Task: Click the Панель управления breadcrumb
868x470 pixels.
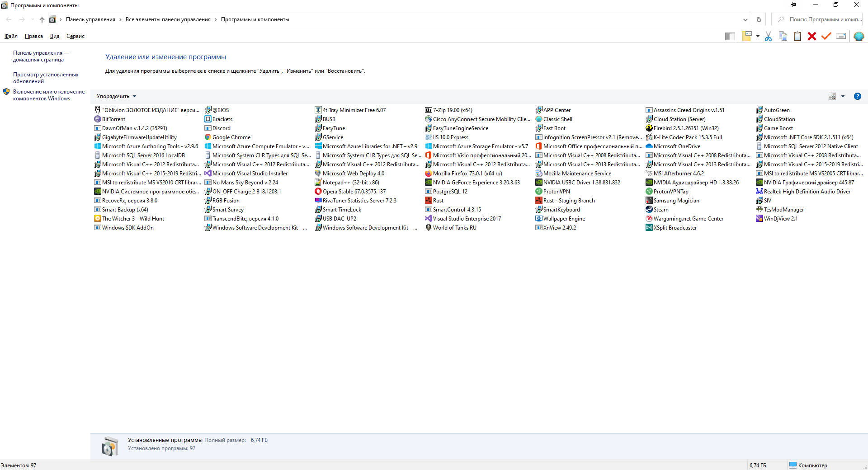Action: click(90, 19)
